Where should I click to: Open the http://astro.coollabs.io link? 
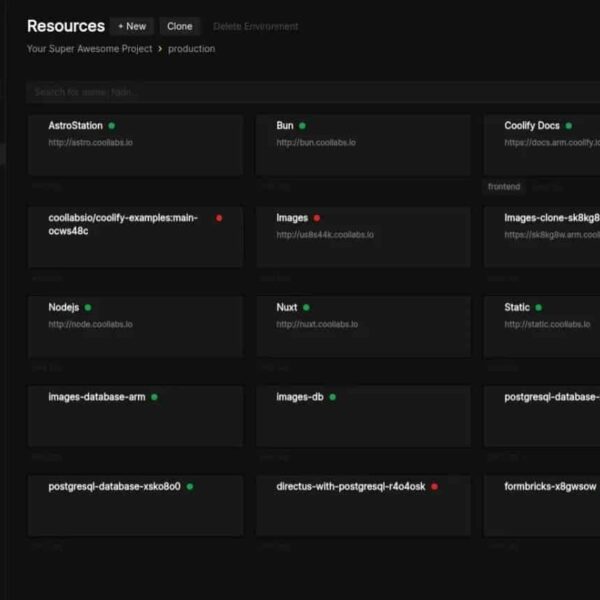pos(90,142)
